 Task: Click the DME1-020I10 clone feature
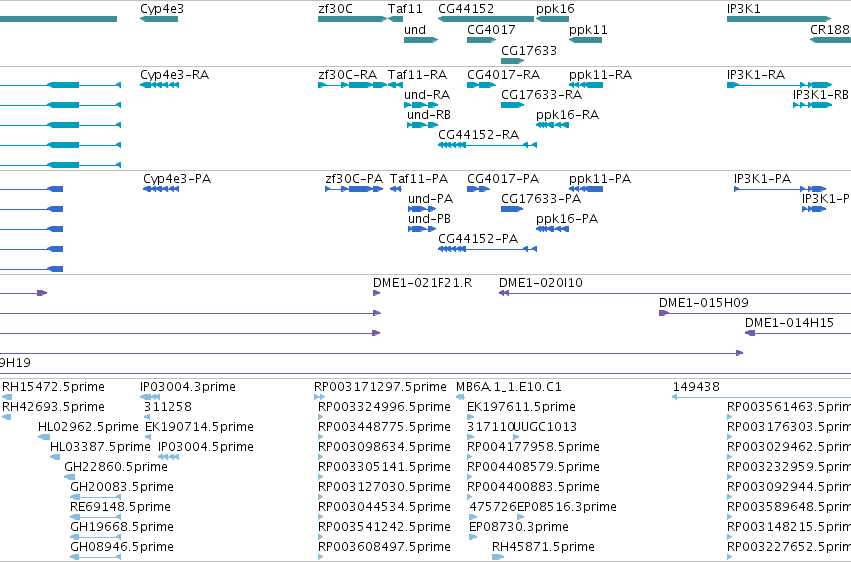[675, 293]
